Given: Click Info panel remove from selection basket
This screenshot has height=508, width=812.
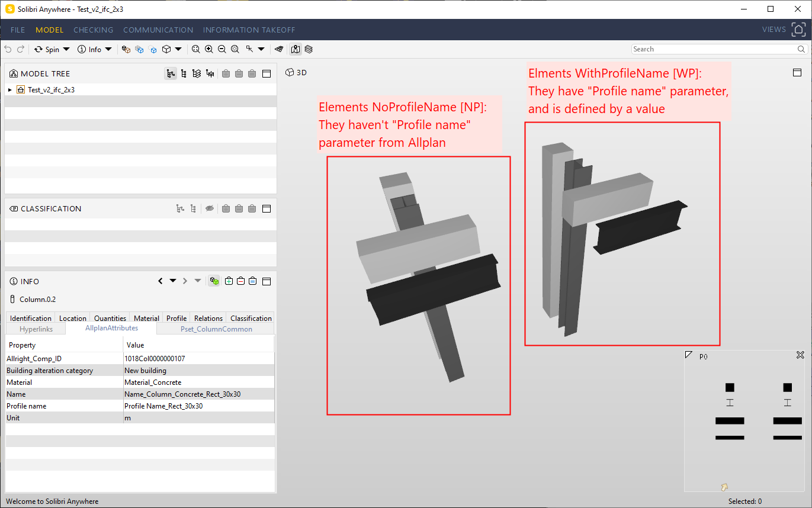Looking at the screenshot, I should point(240,281).
